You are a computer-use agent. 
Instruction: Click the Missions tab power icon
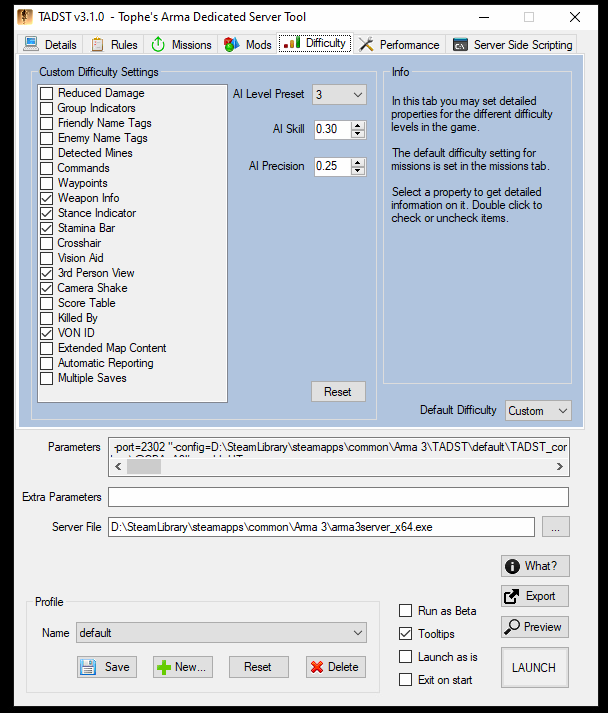(x=158, y=44)
